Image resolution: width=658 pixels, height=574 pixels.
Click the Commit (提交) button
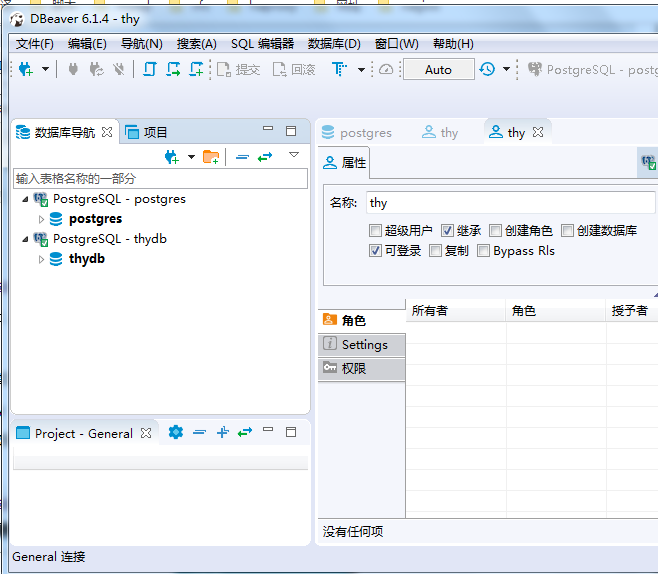(x=238, y=70)
